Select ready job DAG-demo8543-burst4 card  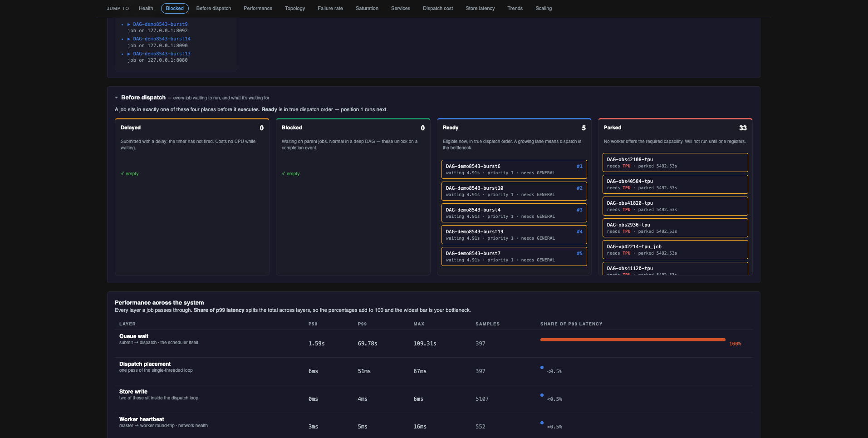514,213
